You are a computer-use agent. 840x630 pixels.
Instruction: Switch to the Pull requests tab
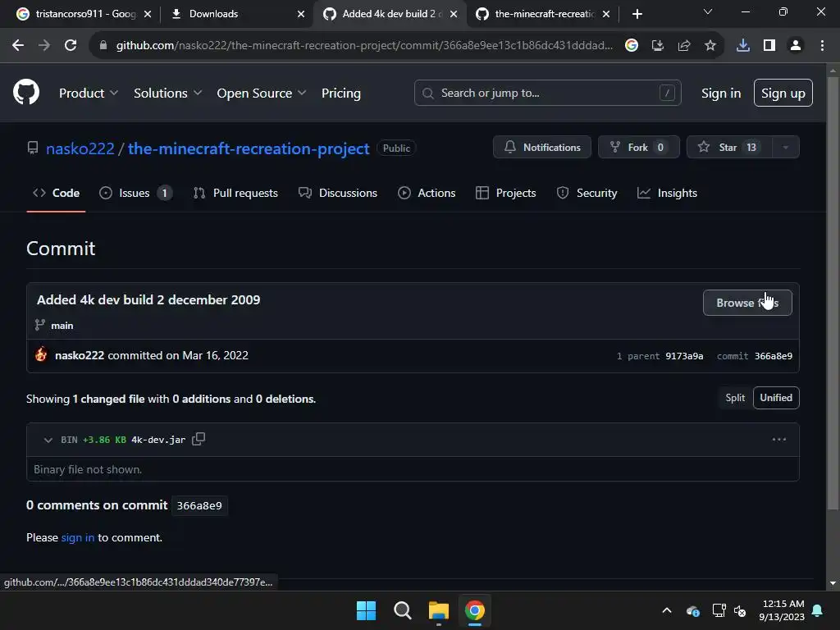click(235, 193)
